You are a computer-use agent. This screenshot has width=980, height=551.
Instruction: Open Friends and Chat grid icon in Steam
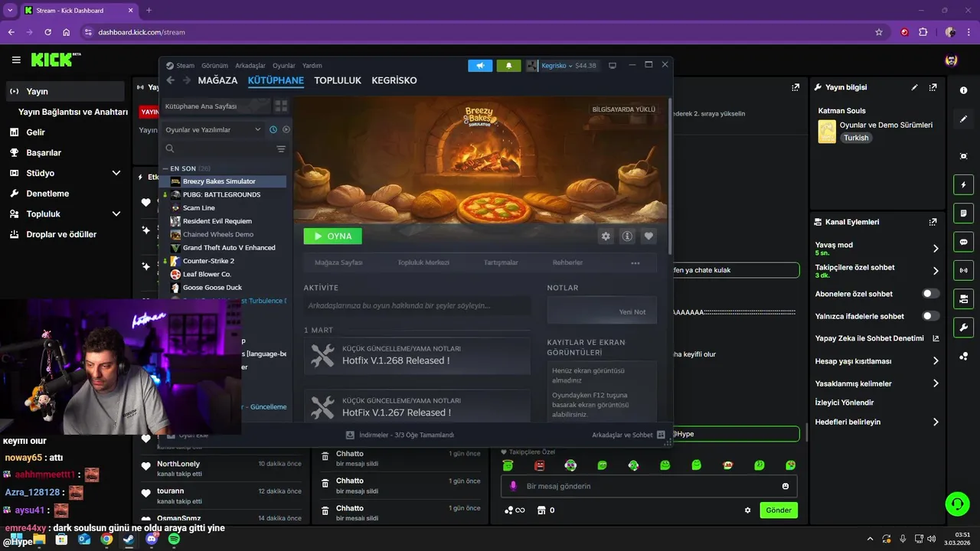pyautogui.click(x=661, y=435)
